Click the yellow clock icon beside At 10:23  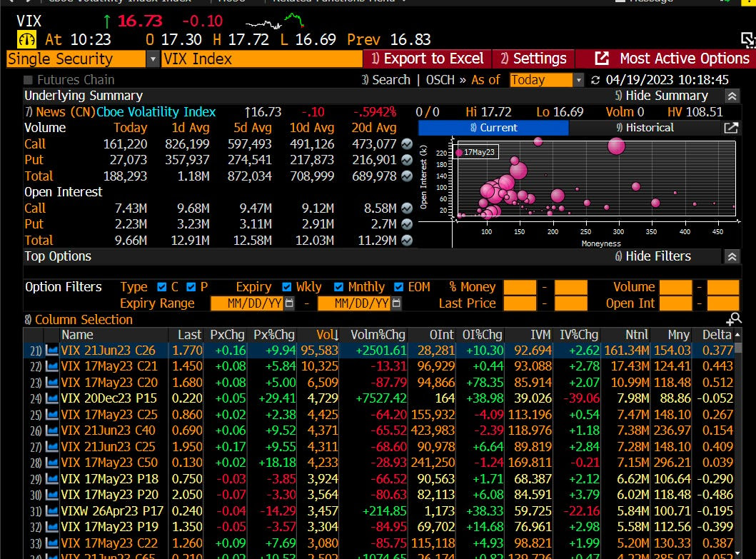[x=26, y=39]
